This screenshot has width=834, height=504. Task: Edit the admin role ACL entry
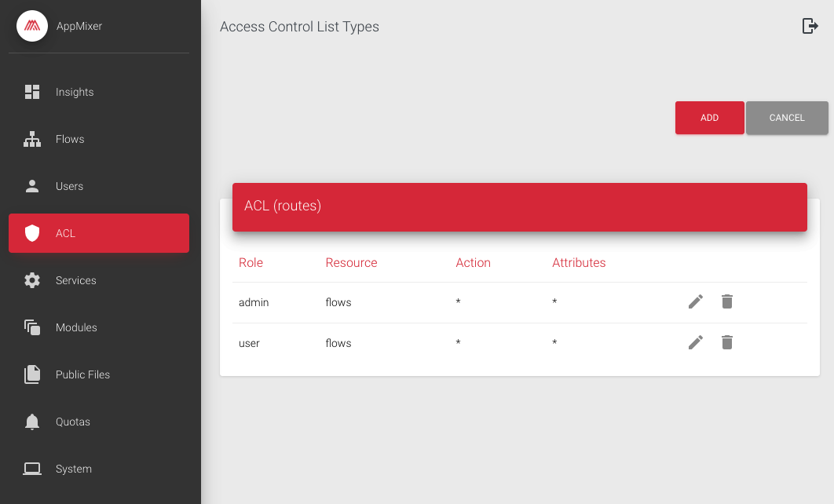click(695, 301)
